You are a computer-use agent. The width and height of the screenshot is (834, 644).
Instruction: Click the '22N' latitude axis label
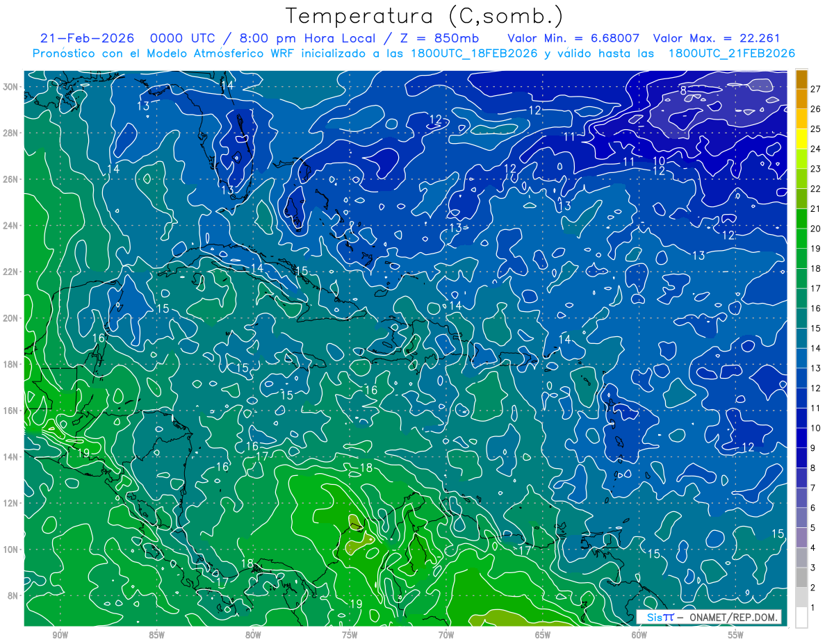click(x=12, y=272)
